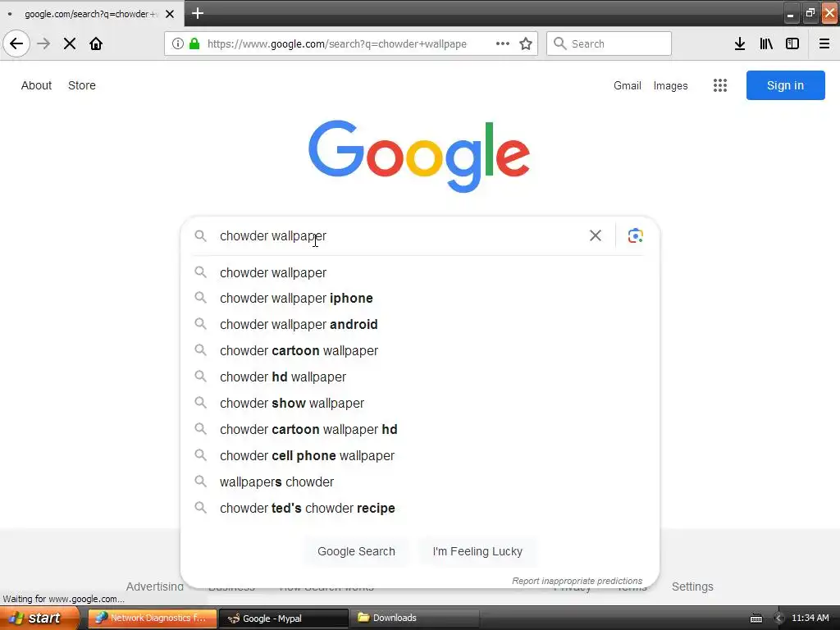The image size is (840, 630).
Task: Stop loading the page
Action: point(70,43)
